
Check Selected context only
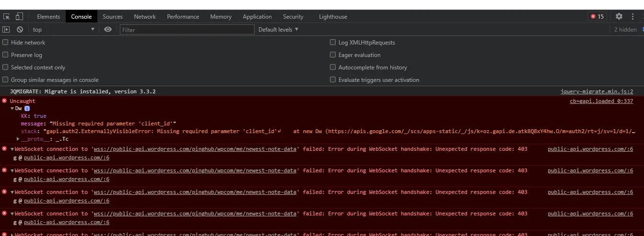(6, 67)
